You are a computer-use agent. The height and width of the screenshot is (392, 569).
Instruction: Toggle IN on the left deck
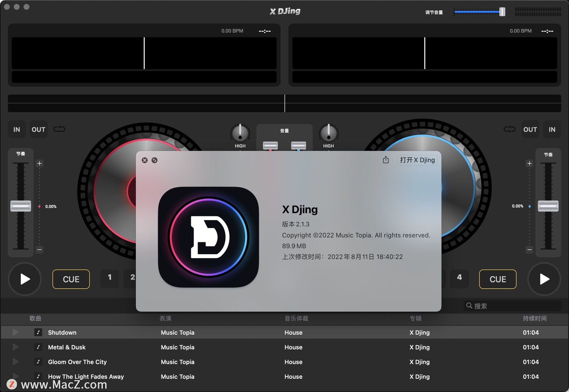pyautogui.click(x=16, y=129)
